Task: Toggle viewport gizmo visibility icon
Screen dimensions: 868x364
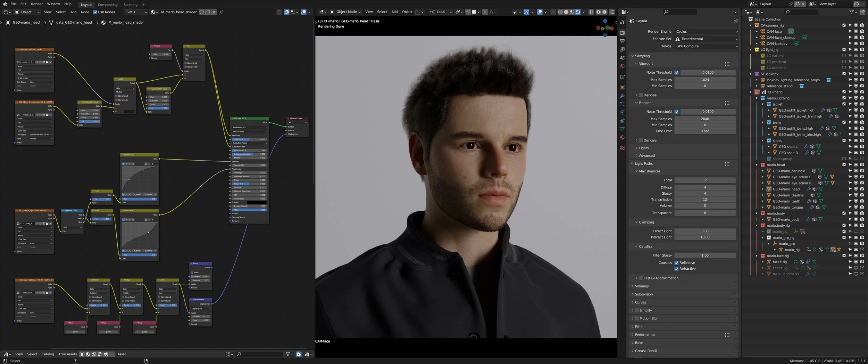Action: [526, 12]
